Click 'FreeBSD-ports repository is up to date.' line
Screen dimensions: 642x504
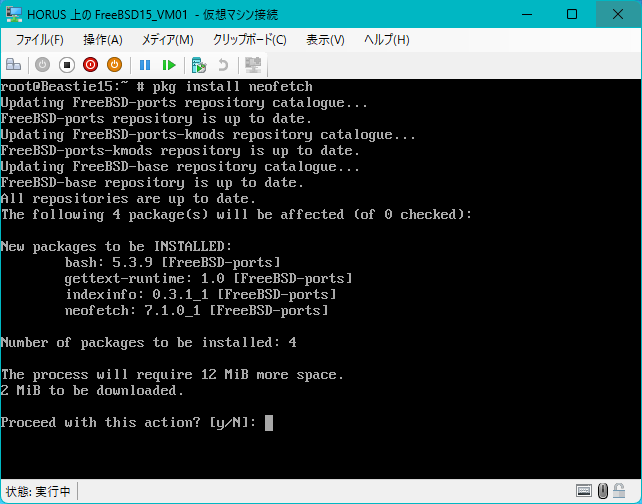pyautogui.click(x=156, y=119)
